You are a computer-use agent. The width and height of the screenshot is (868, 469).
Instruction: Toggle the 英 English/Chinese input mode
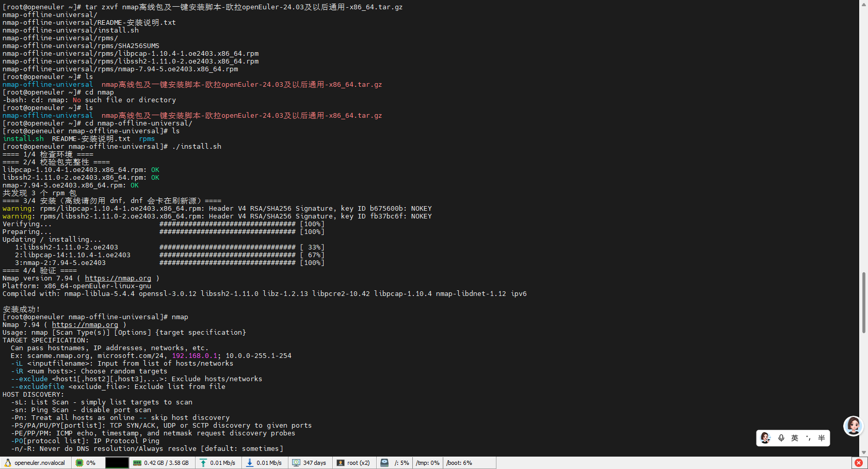coord(795,438)
